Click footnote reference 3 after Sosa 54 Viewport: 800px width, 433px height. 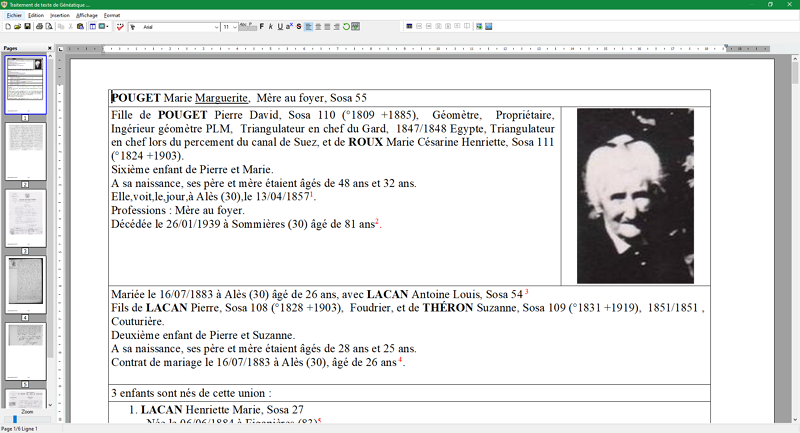[x=527, y=292]
